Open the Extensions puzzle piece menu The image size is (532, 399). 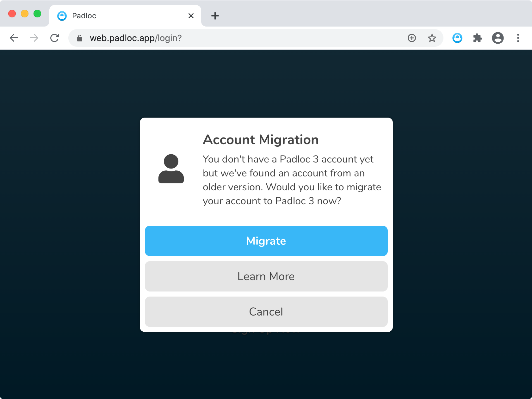[477, 38]
